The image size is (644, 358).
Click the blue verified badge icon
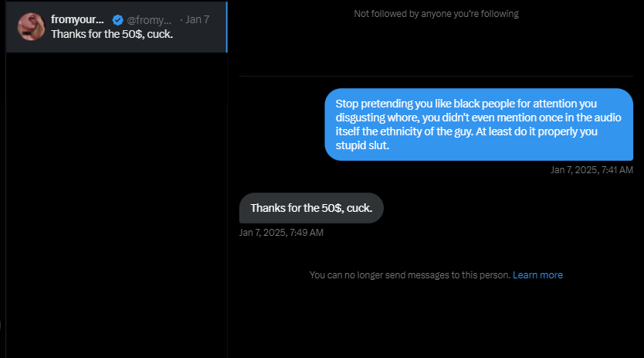click(118, 20)
